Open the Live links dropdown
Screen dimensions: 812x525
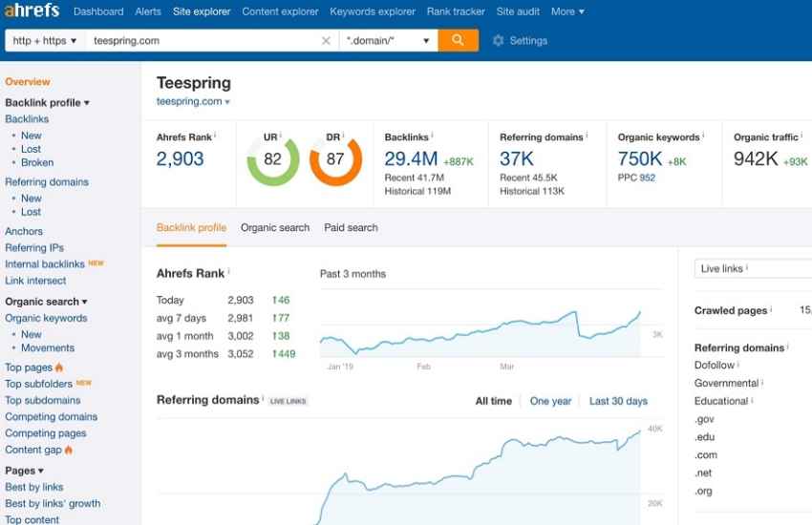point(752,268)
